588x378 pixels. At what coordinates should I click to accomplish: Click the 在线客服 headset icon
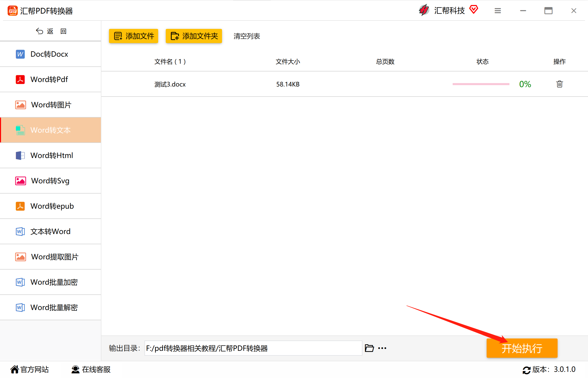[75, 369]
